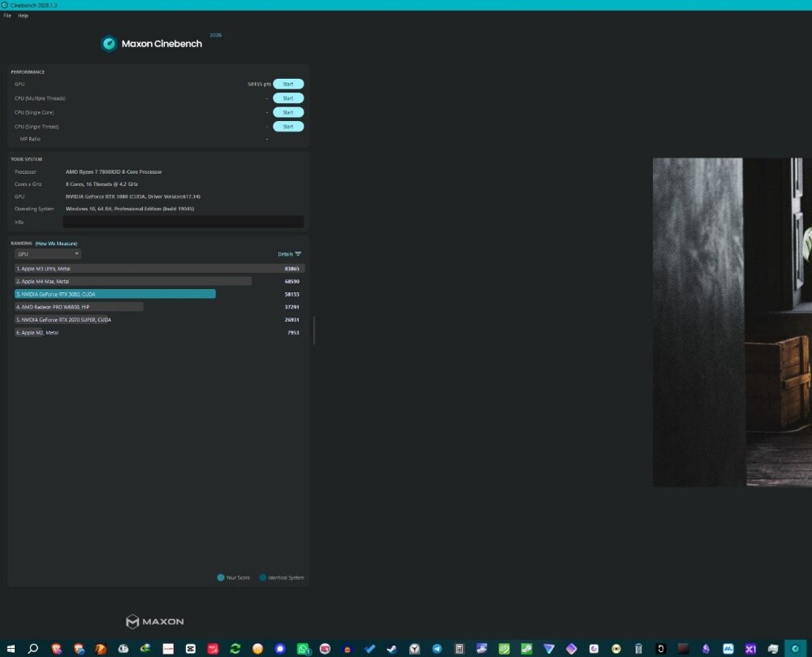Start the CPU Single Thread test
This screenshot has height=657, width=812.
(x=288, y=127)
